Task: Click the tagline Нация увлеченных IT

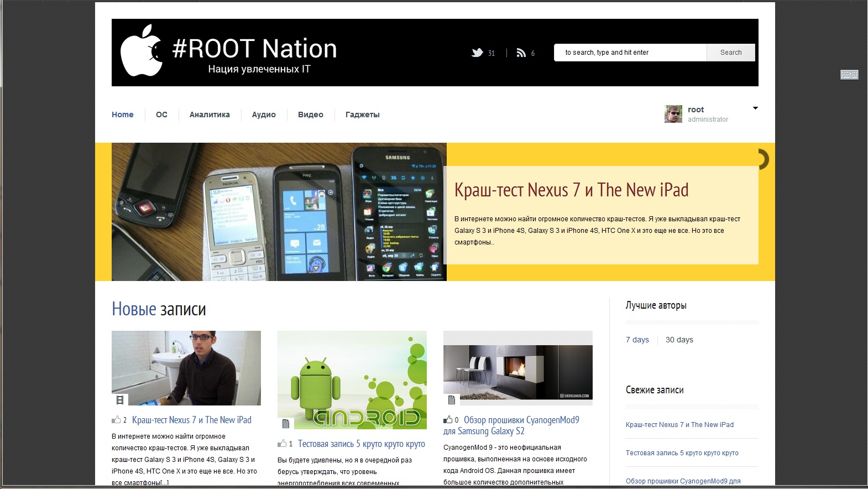Action: (x=259, y=69)
